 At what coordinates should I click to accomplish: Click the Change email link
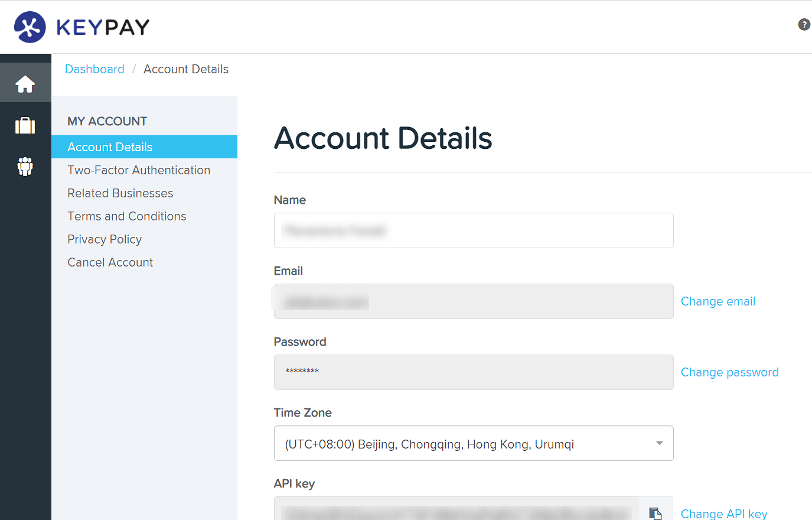pyautogui.click(x=718, y=301)
